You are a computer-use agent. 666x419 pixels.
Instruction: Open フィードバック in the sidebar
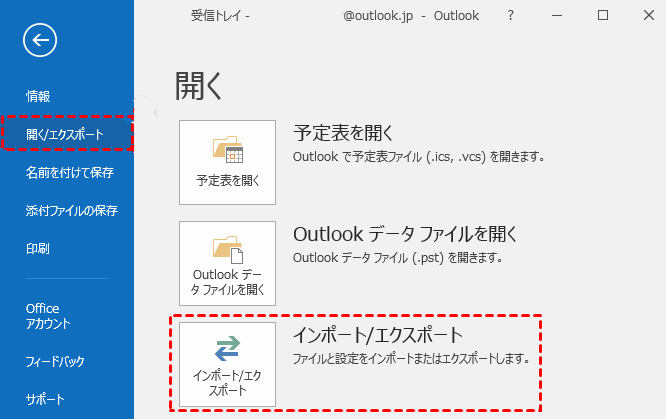point(55,361)
